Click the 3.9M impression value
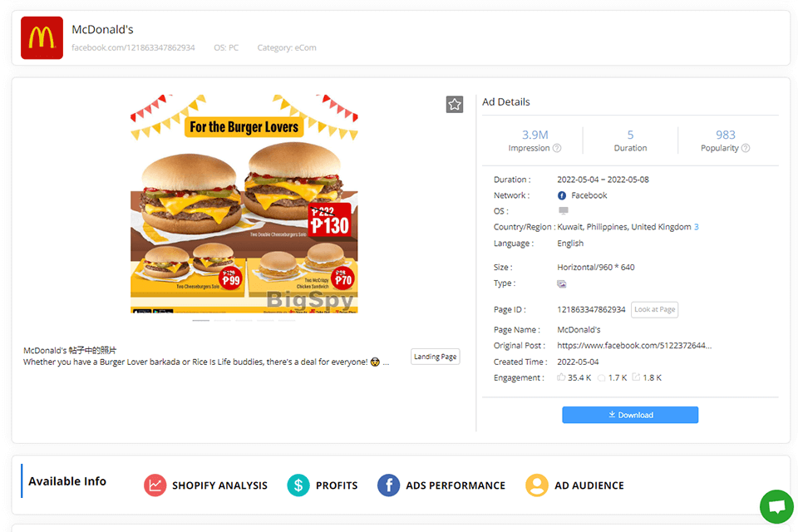Screen dimensions: 798x532 coord(534,135)
